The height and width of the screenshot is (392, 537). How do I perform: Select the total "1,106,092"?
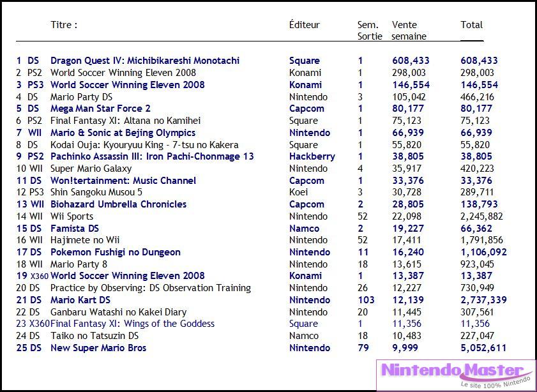pyautogui.click(x=483, y=252)
